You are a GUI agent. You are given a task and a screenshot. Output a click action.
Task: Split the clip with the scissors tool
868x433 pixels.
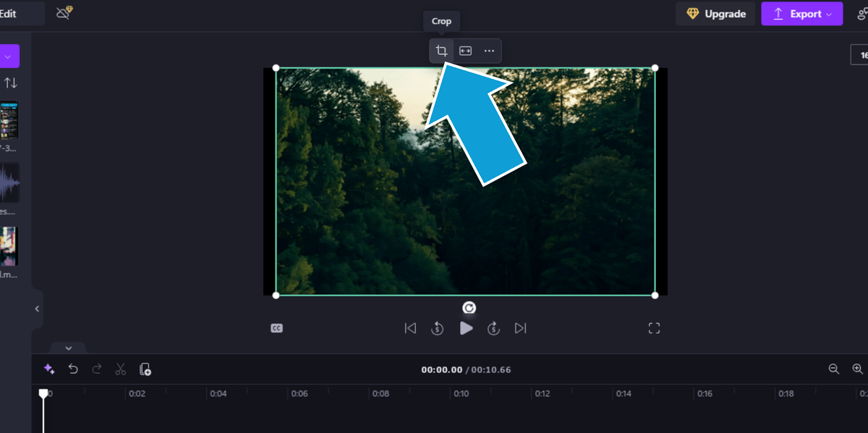pyautogui.click(x=121, y=369)
